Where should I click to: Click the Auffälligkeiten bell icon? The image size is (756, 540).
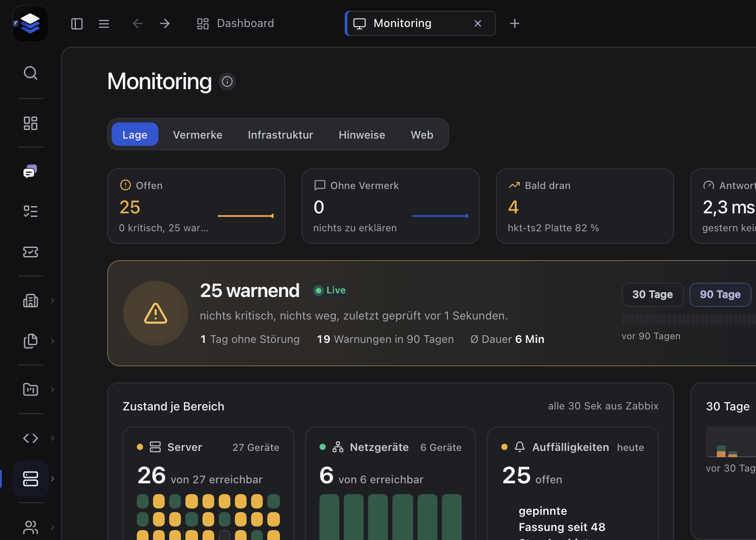(520, 447)
